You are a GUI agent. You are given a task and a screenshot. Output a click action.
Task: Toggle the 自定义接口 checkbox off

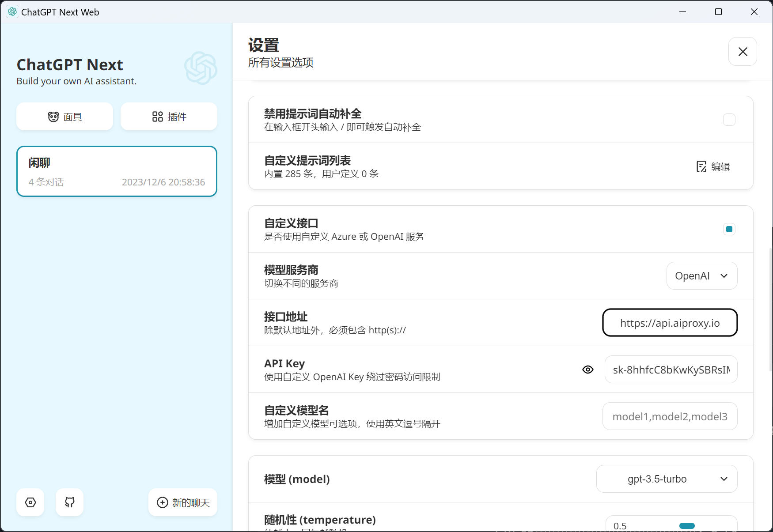pos(729,229)
